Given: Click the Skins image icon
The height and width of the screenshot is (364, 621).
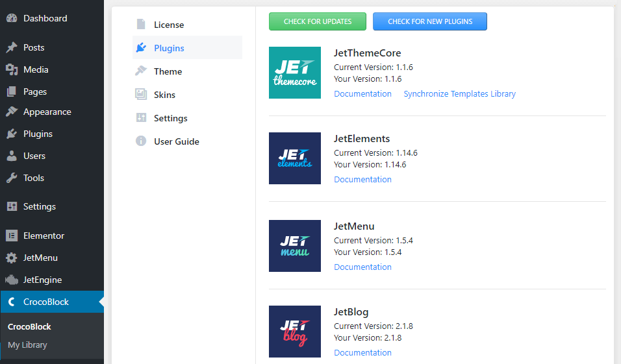Looking at the screenshot, I should 141,95.
